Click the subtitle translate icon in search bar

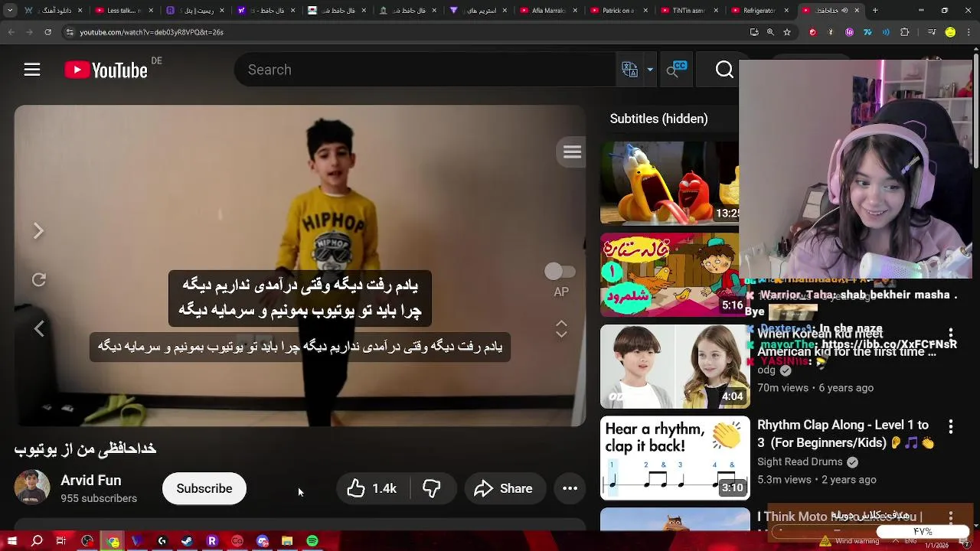click(629, 70)
